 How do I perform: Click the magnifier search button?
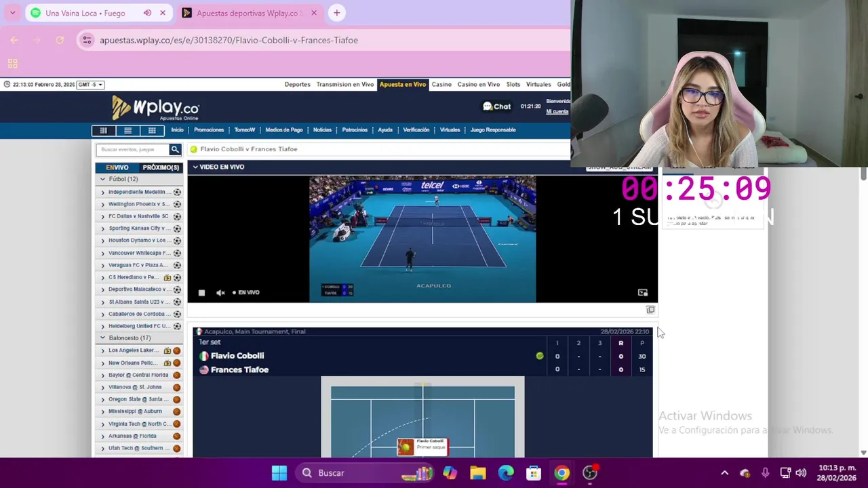175,149
